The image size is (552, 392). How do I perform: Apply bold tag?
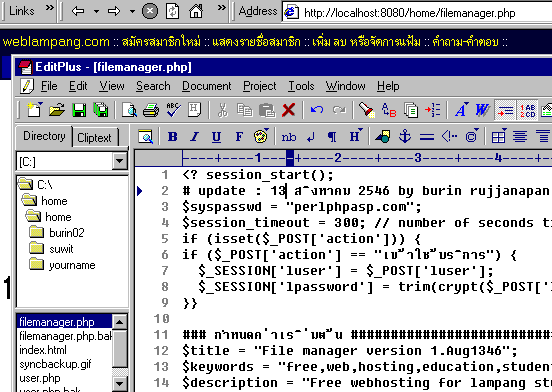172,137
